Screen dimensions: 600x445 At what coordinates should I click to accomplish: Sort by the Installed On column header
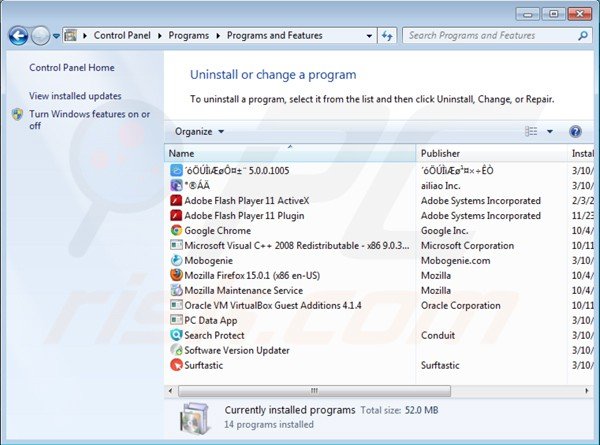point(581,153)
